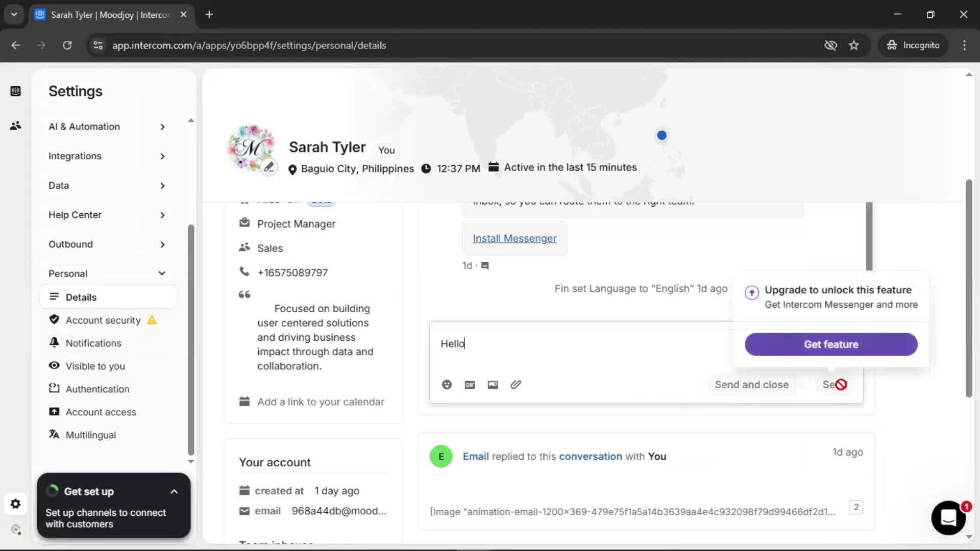Click the message count badge 2

pyautogui.click(x=856, y=507)
